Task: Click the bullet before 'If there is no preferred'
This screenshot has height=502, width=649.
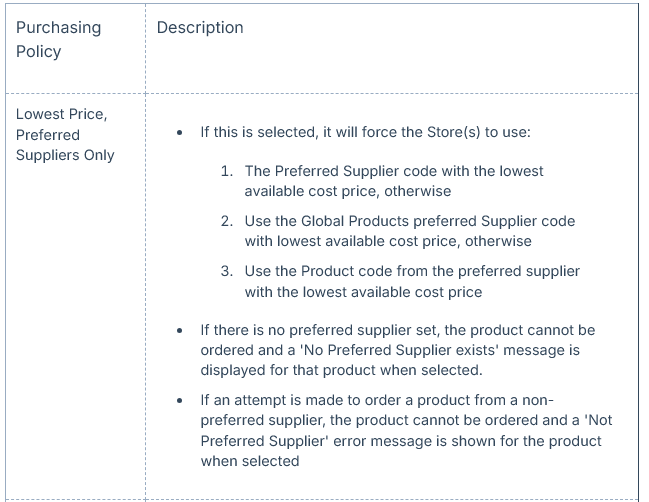Action: click(179, 330)
